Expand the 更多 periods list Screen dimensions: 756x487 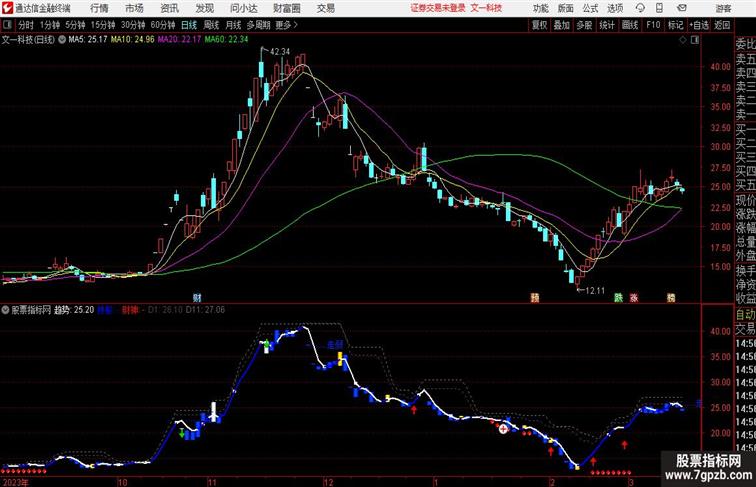(286, 25)
